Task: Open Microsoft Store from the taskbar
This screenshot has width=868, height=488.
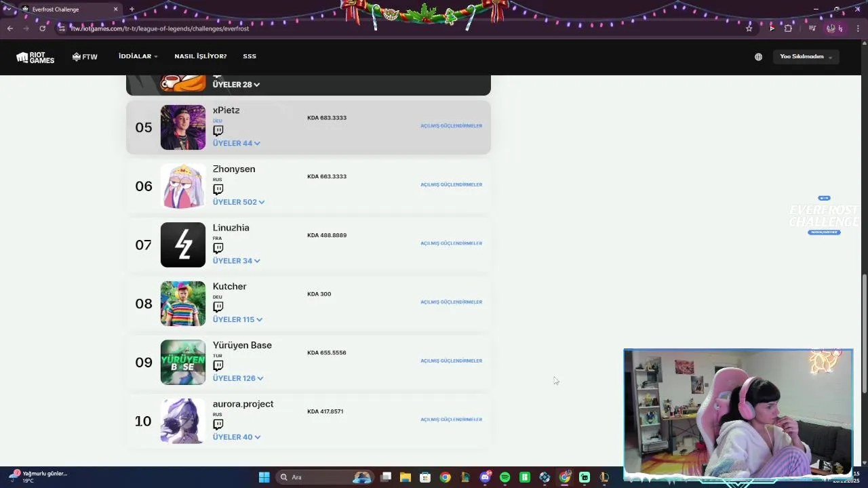Action: [x=425, y=477]
